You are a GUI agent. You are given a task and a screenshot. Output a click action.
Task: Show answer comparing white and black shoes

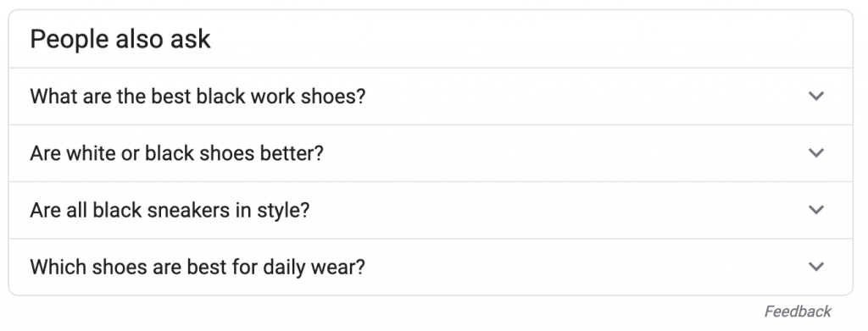pos(431,153)
